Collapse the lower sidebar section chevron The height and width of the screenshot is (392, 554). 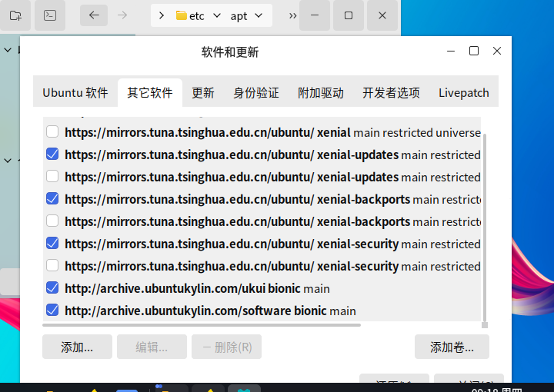(8, 161)
